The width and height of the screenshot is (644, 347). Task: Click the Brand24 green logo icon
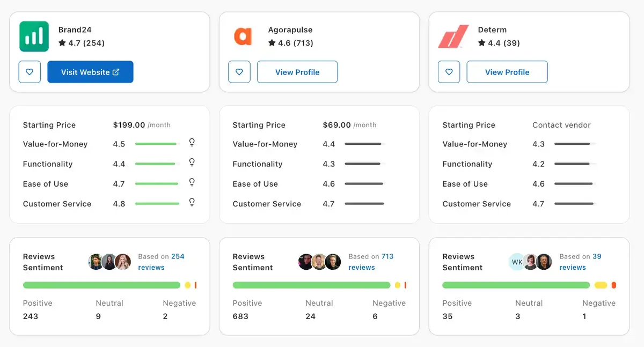click(34, 36)
